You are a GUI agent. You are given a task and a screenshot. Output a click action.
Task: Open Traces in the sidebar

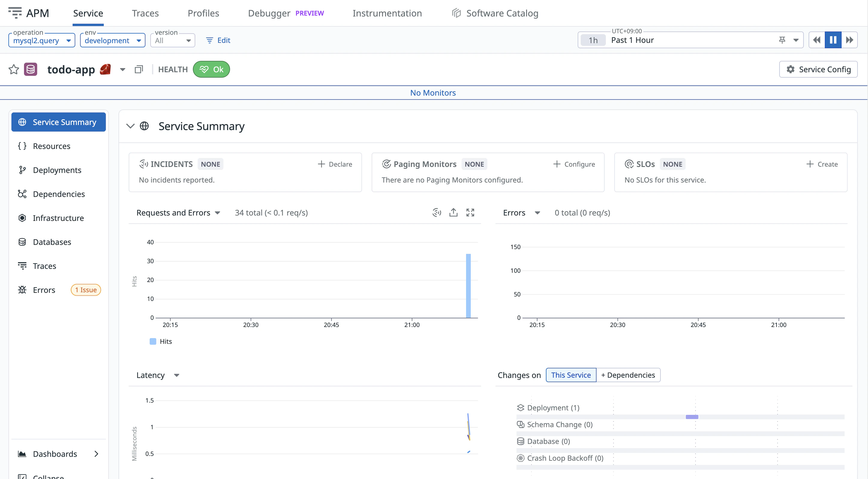(x=58, y=266)
